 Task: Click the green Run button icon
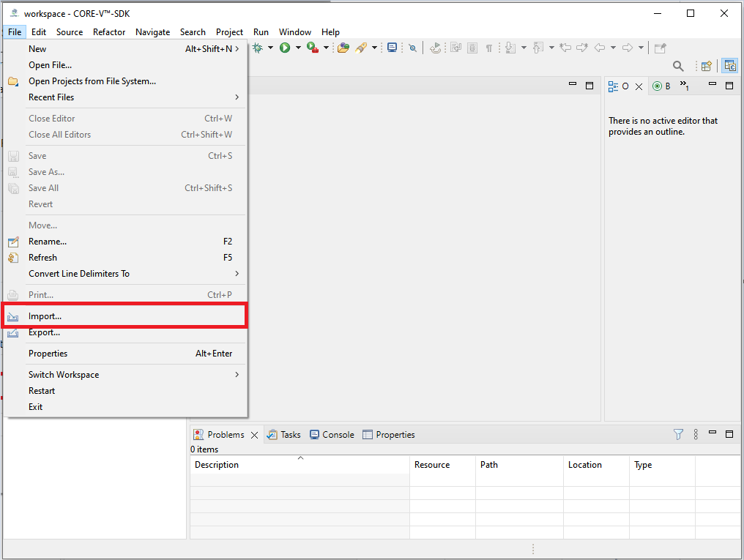(x=285, y=48)
